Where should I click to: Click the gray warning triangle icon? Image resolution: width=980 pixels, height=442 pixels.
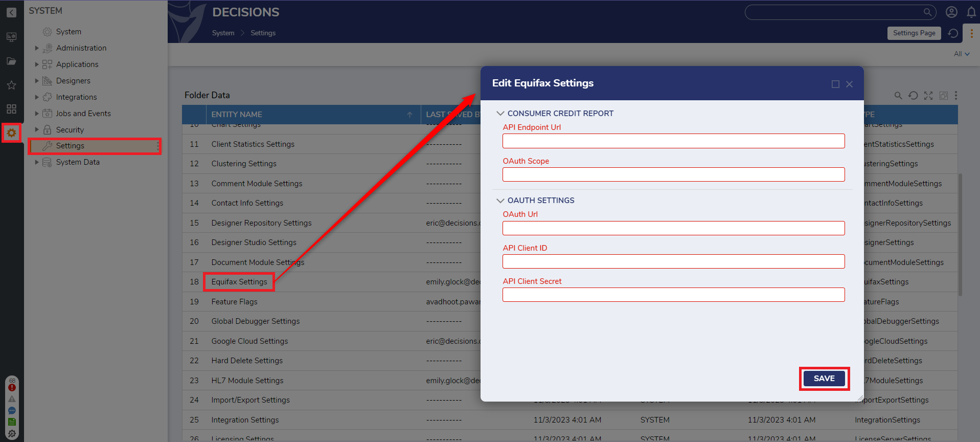click(x=12, y=399)
